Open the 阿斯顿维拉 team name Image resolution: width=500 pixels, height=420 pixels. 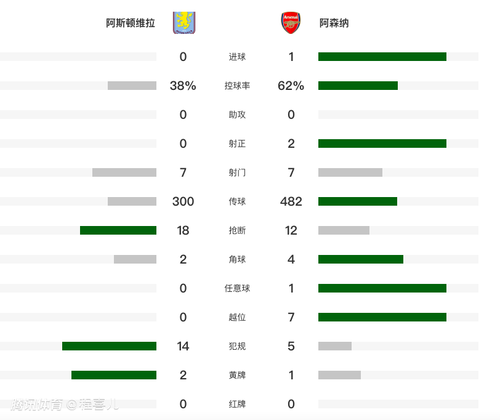point(130,23)
